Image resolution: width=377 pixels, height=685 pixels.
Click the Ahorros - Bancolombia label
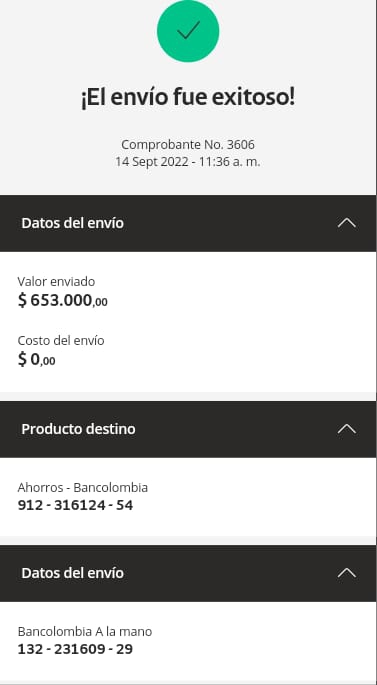[x=83, y=487]
